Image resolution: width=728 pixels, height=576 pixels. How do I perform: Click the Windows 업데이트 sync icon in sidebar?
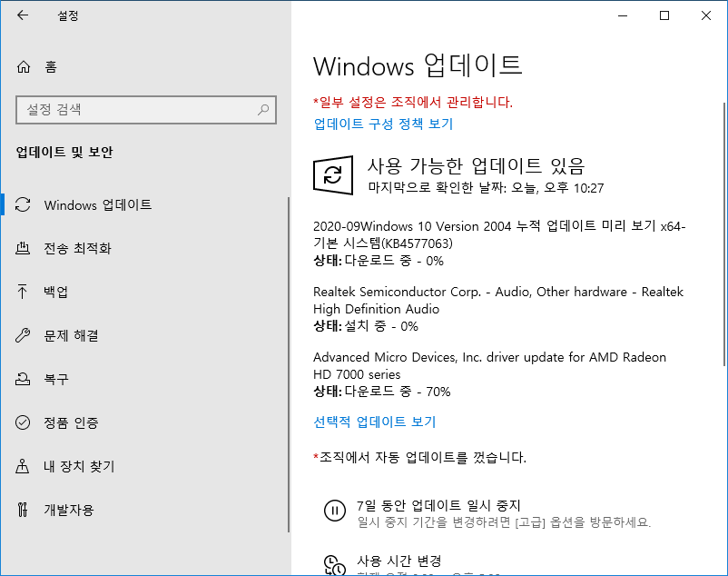[23, 204]
